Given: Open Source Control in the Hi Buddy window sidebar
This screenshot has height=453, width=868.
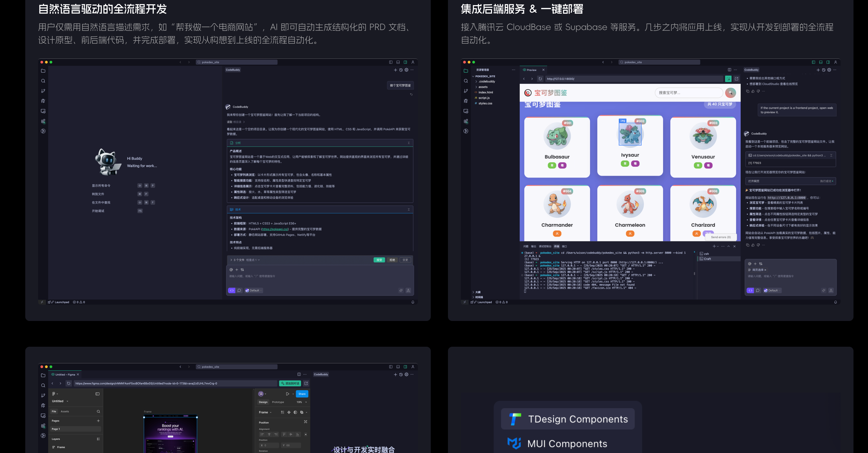Looking at the screenshot, I should 43,91.
